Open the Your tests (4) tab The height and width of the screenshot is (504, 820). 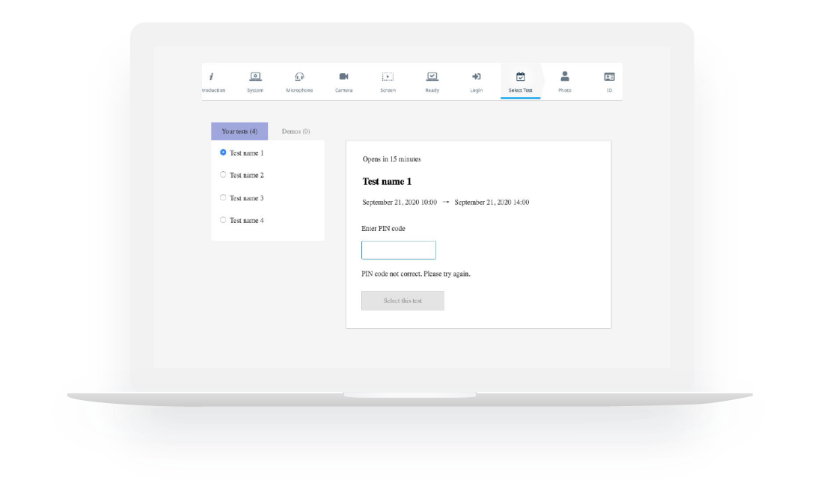239,130
